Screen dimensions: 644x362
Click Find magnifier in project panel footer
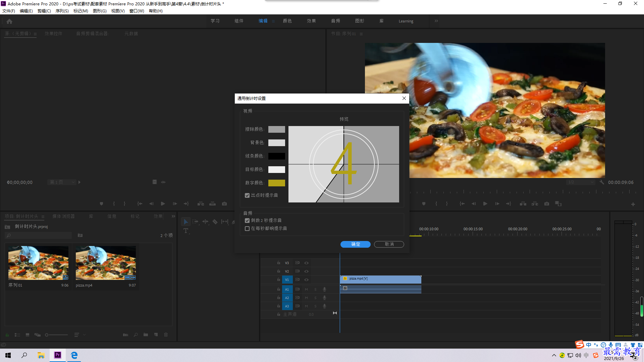click(136, 335)
